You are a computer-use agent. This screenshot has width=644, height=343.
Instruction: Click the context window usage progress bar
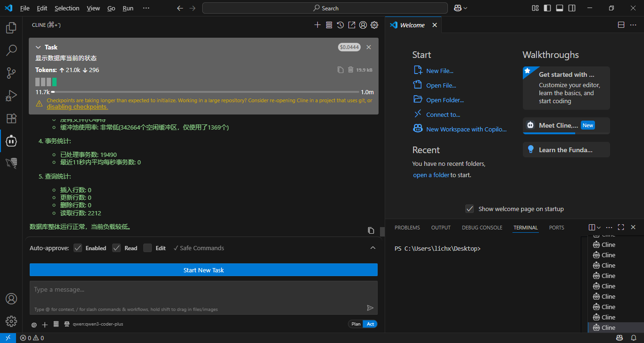[x=206, y=92]
